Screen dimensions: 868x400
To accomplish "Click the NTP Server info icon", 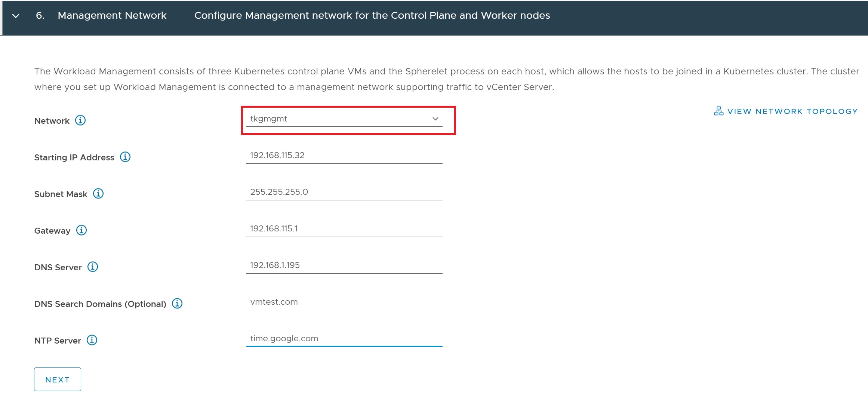I will pyautogui.click(x=92, y=340).
